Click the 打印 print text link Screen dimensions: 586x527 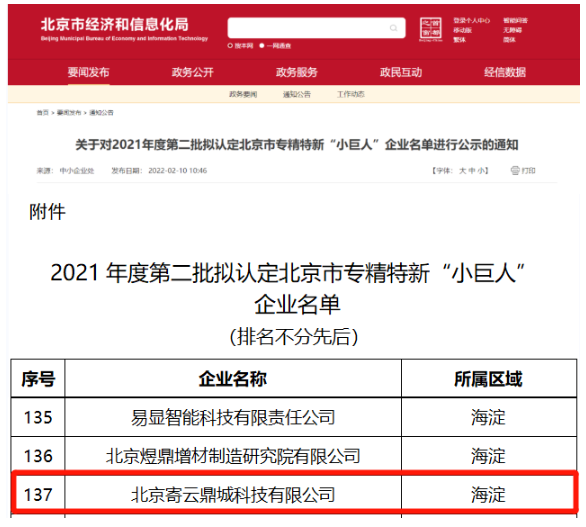(528, 171)
